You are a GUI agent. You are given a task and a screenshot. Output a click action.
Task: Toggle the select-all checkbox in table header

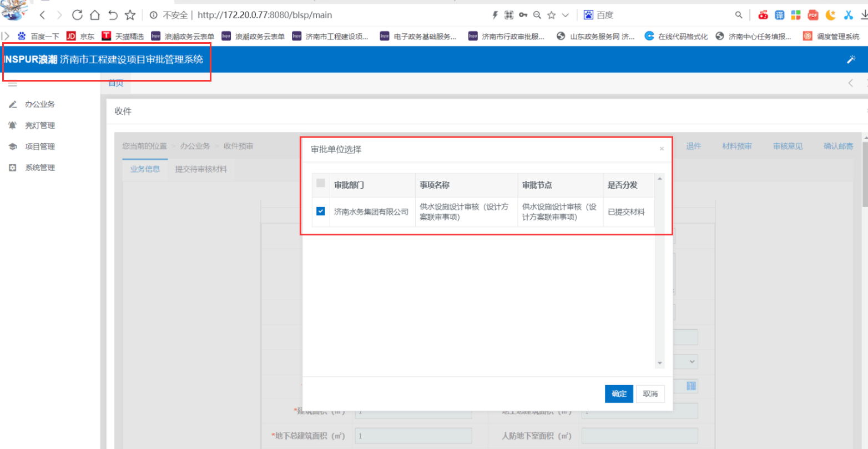click(321, 183)
